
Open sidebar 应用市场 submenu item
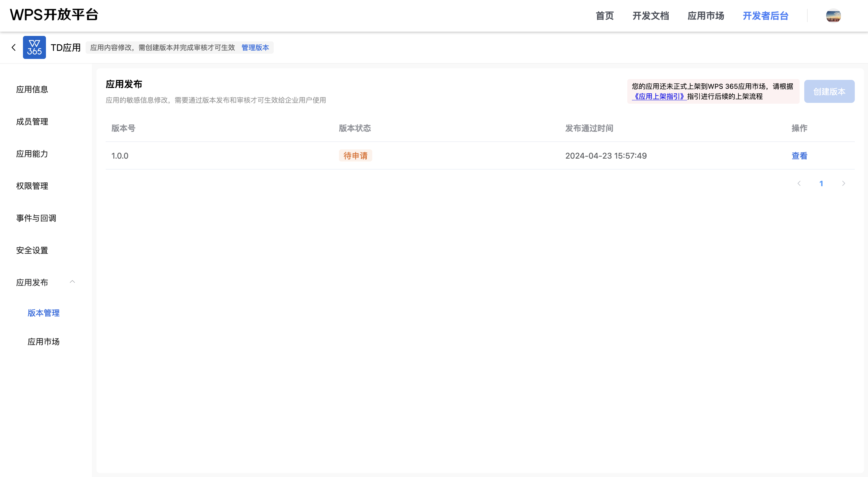tap(43, 342)
